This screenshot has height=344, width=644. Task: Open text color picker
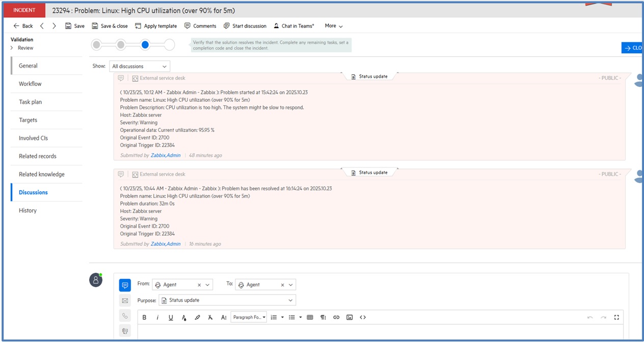pos(184,317)
